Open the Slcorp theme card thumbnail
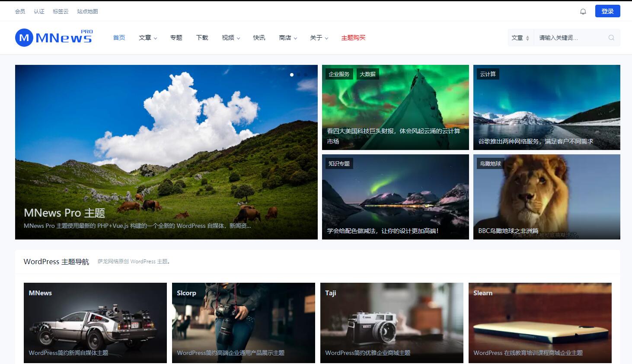Viewport: 632px width, 364px height. point(243,323)
